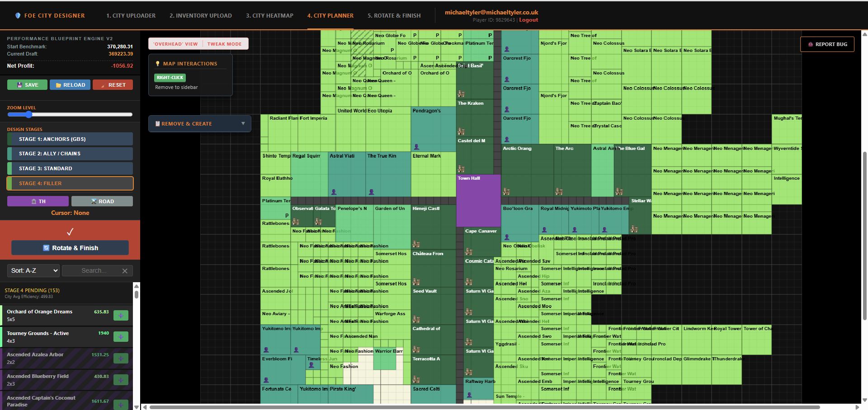
Task: Open the City Uploader tab
Action: [x=131, y=15]
